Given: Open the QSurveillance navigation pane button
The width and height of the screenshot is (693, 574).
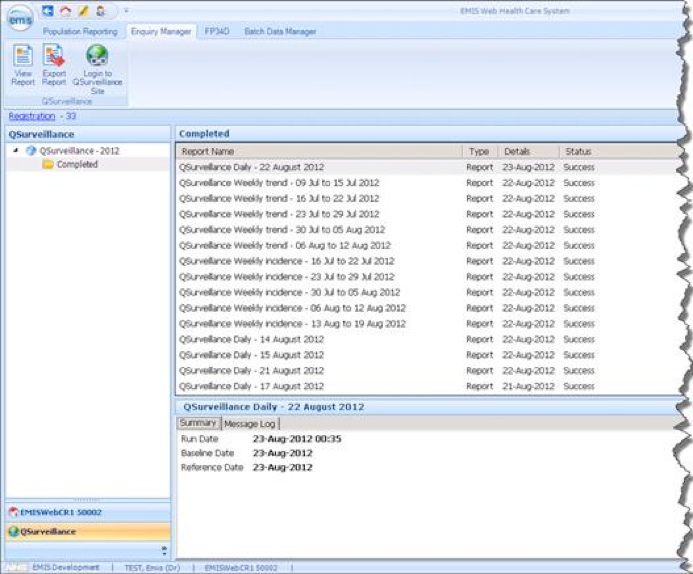Looking at the screenshot, I should tap(88, 532).
